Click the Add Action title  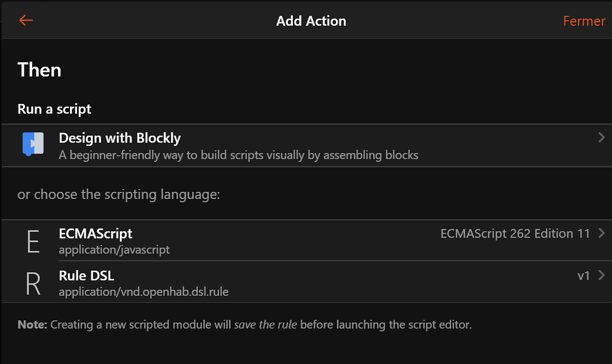pyautogui.click(x=311, y=20)
